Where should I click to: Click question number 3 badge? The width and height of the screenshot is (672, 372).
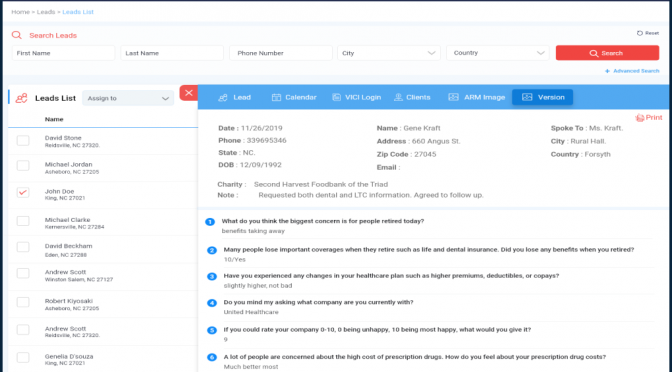(x=212, y=276)
